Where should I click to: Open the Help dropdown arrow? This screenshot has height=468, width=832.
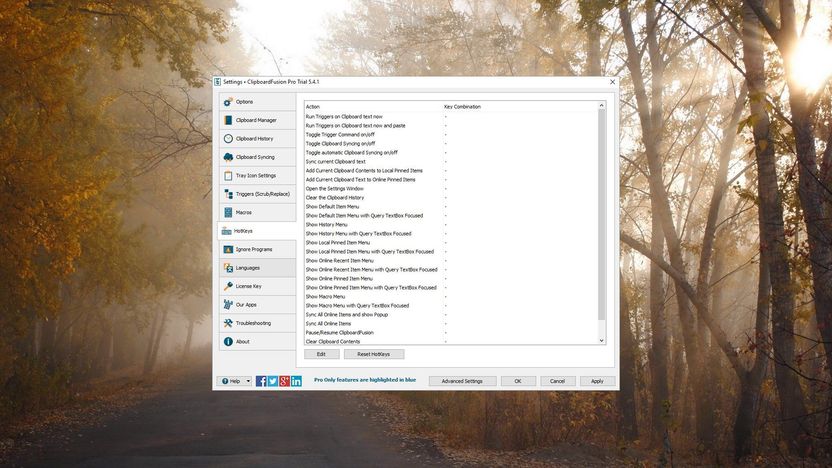coord(248,381)
